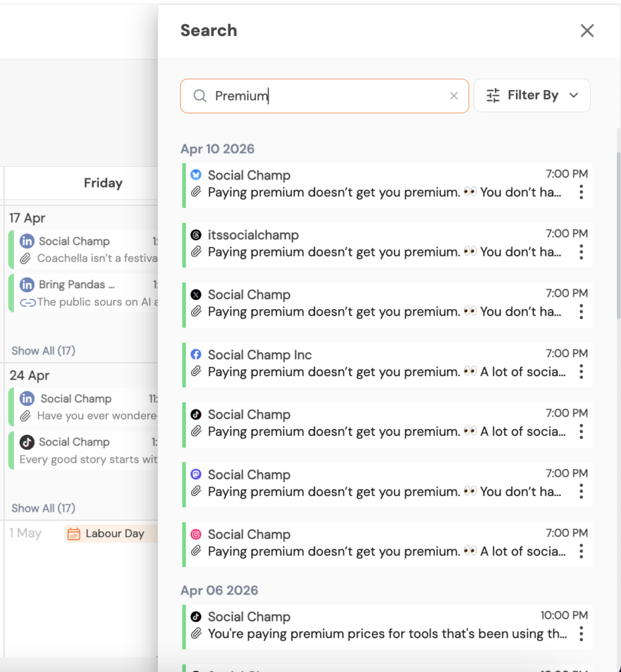Show all 17 posts for 24 Apr
Screen dimensions: 621x672
tap(43, 508)
